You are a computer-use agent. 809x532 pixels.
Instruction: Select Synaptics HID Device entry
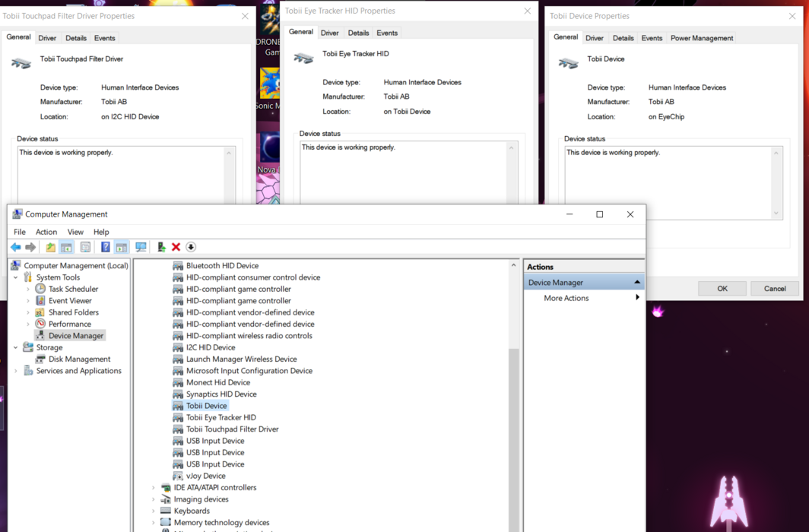pos(221,394)
